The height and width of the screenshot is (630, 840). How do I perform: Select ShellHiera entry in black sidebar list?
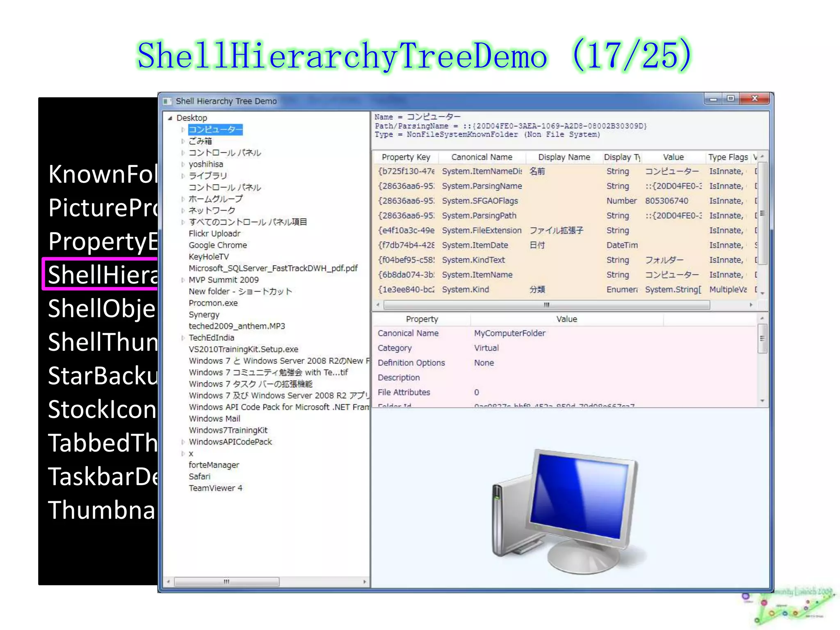pos(100,274)
